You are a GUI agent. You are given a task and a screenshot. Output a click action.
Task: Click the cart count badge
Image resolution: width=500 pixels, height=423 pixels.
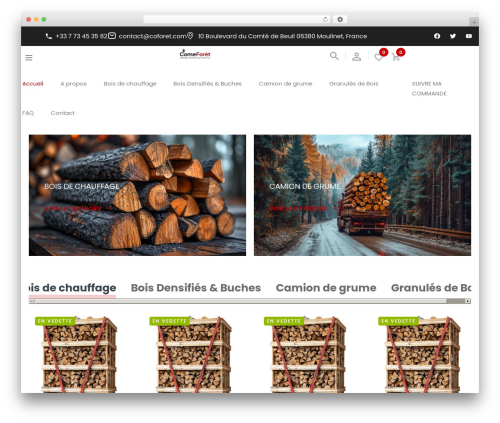[401, 52]
